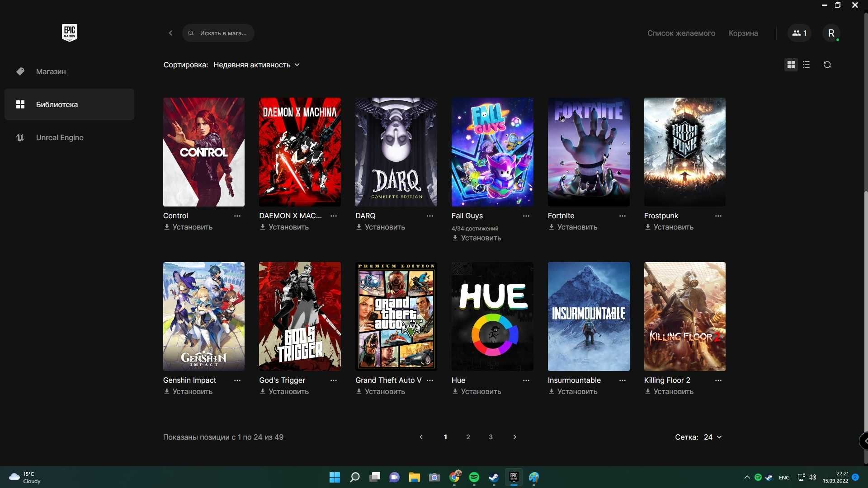Open options menu for Insurmountable
This screenshot has height=488, width=868.
click(622, 380)
